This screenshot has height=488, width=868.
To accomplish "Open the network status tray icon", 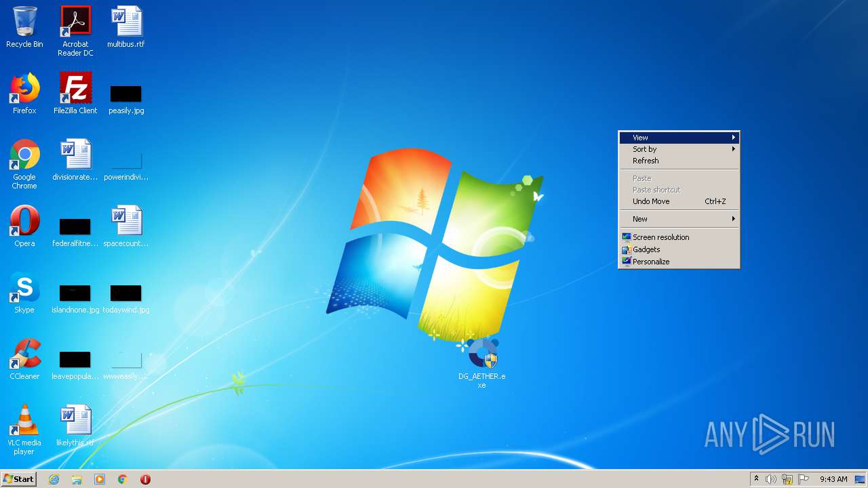I will point(787,479).
